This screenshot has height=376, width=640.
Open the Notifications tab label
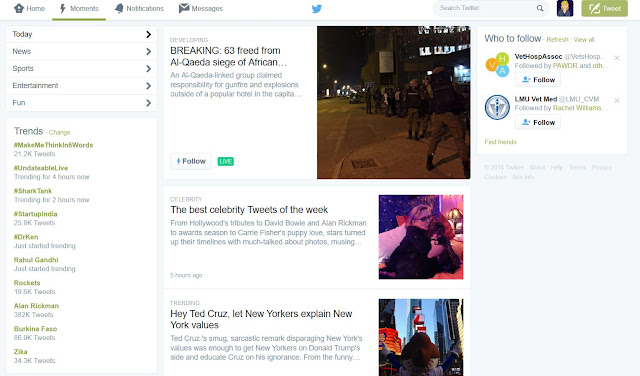pos(145,9)
